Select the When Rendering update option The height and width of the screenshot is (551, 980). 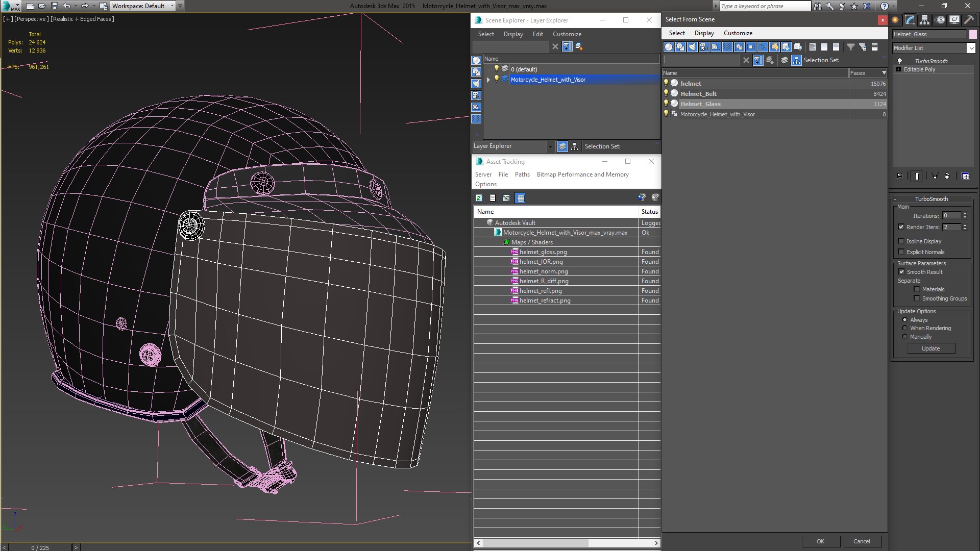(x=904, y=328)
